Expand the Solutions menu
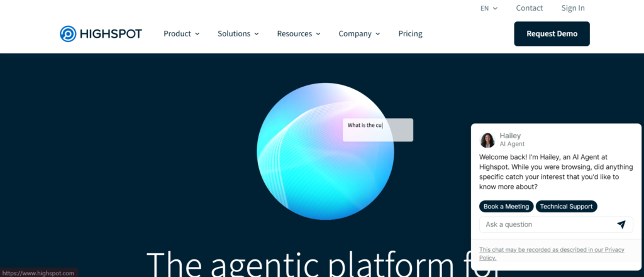The height and width of the screenshot is (277, 644). [x=238, y=34]
